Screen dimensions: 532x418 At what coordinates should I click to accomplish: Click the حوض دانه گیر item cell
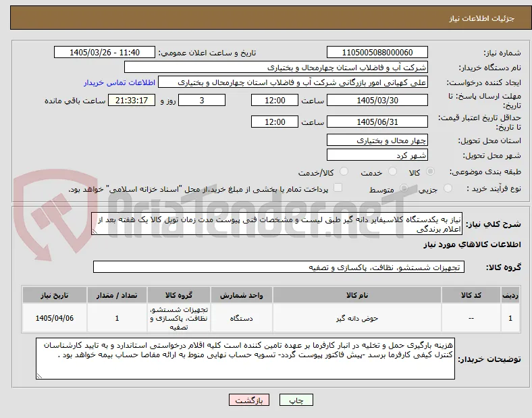point(357,318)
